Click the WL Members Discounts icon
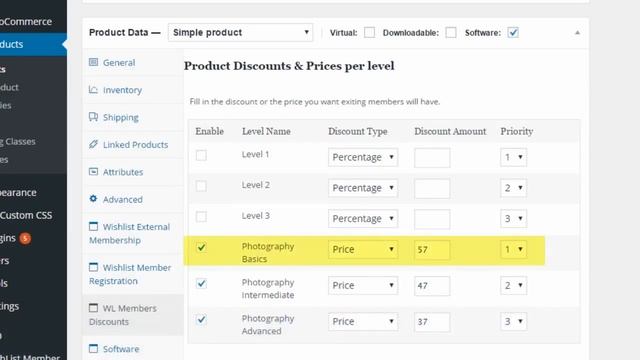The width and height of the screenshot is (640, 360). click(93, 308)
